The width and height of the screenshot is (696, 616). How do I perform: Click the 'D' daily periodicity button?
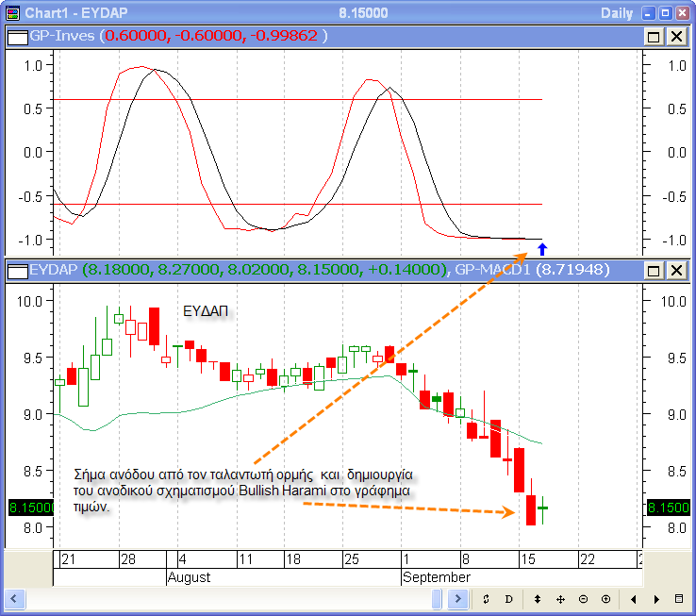(x=508, y=599)
